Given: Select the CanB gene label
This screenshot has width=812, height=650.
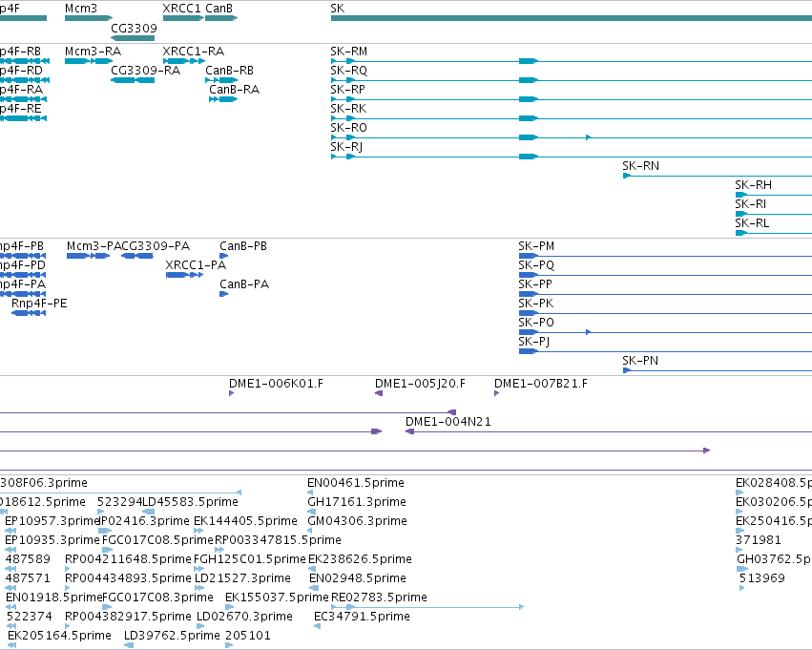Looking at the screenshot, I should 219,9.
